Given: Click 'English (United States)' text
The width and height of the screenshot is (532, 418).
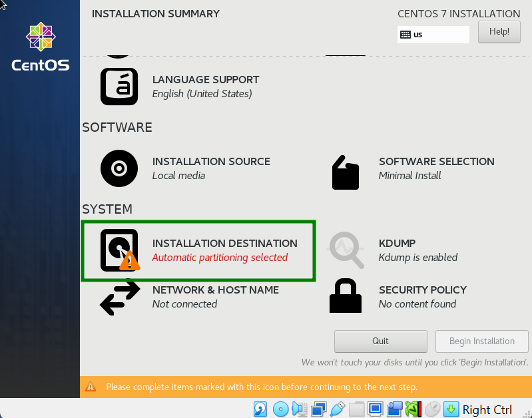Looking at the screenshot, I should tap(202, 94).
